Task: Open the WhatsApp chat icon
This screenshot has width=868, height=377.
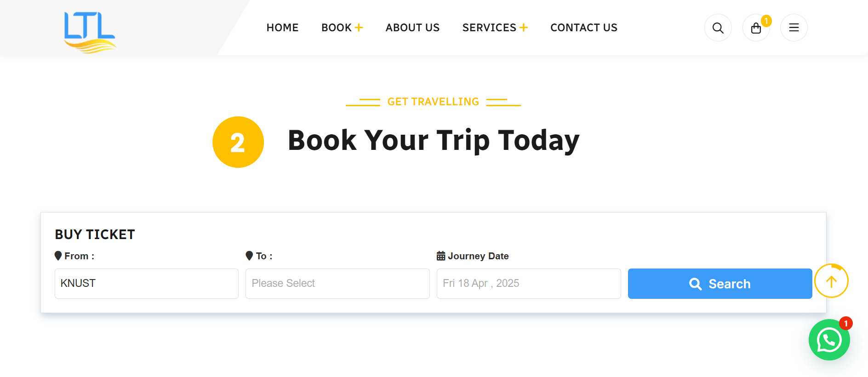Action: pos(829,340)
